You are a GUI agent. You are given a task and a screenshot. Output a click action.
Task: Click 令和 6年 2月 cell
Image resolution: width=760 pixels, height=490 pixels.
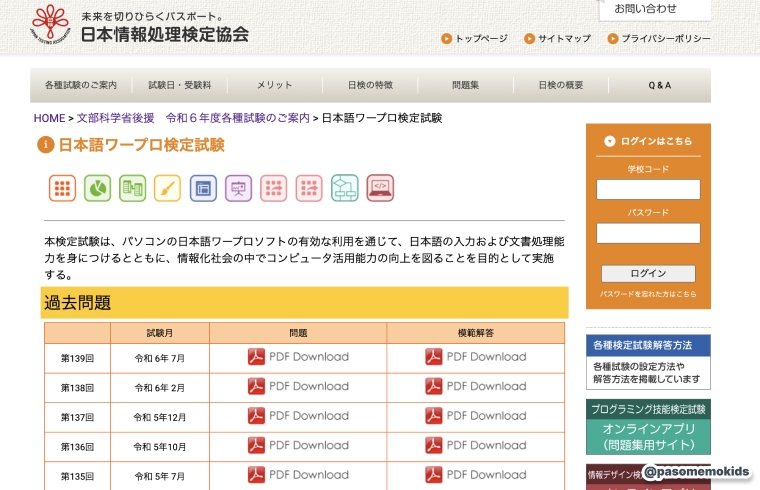pyautogui.click(x=159, y=388)
